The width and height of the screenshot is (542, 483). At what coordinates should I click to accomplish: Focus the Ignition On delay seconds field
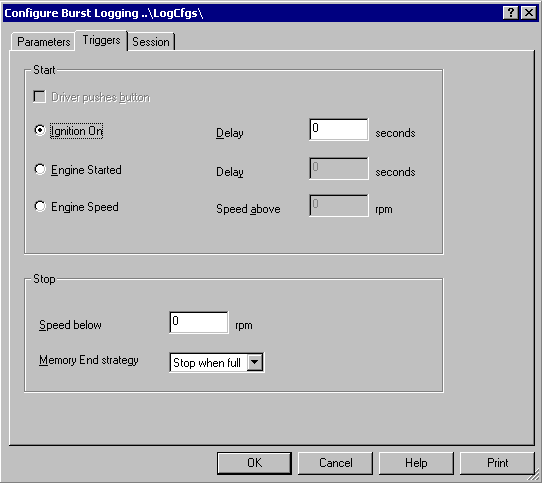coord(339,130)
